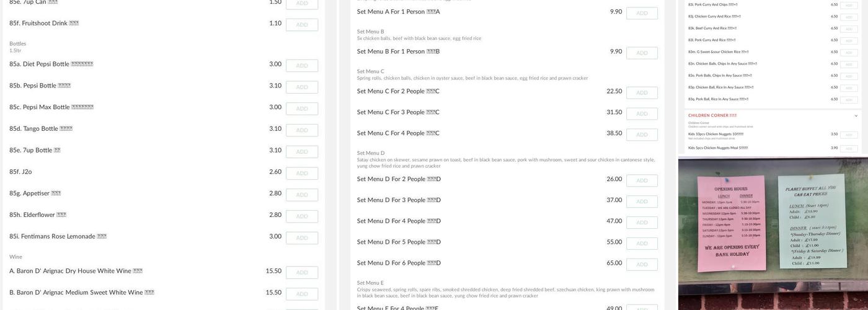Add Set Menu A For 1 Person
The image size is (868, 310).
tap(642, 14)
